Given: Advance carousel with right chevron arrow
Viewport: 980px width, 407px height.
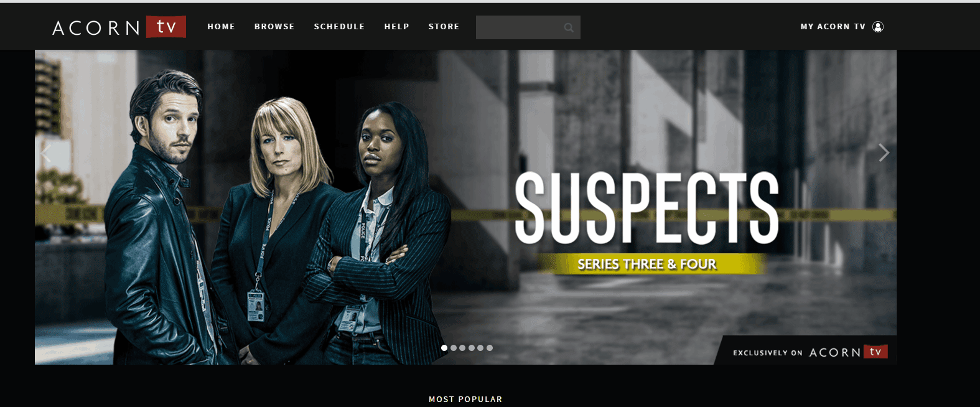Looking at the screenshot, I should pyautogui.click(x=884, y=152).
